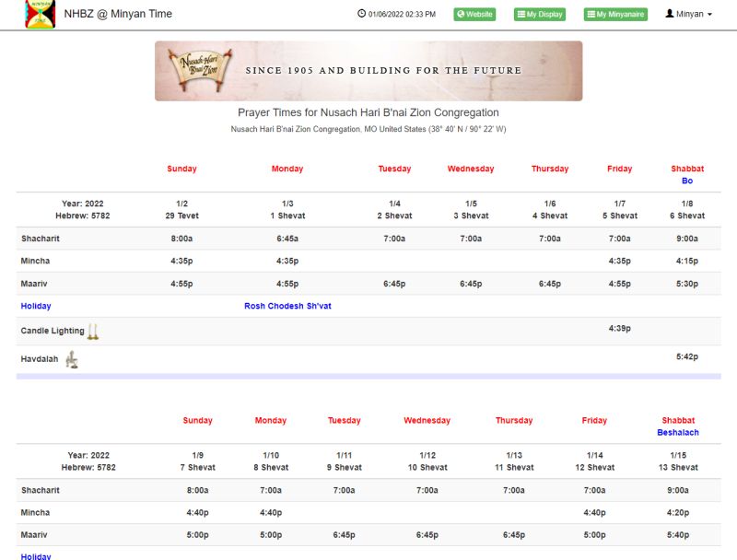This screenshot has height=560, width=737.
Task: Click the 1/3 1 Shevat date cell
Action: point(287,209)
